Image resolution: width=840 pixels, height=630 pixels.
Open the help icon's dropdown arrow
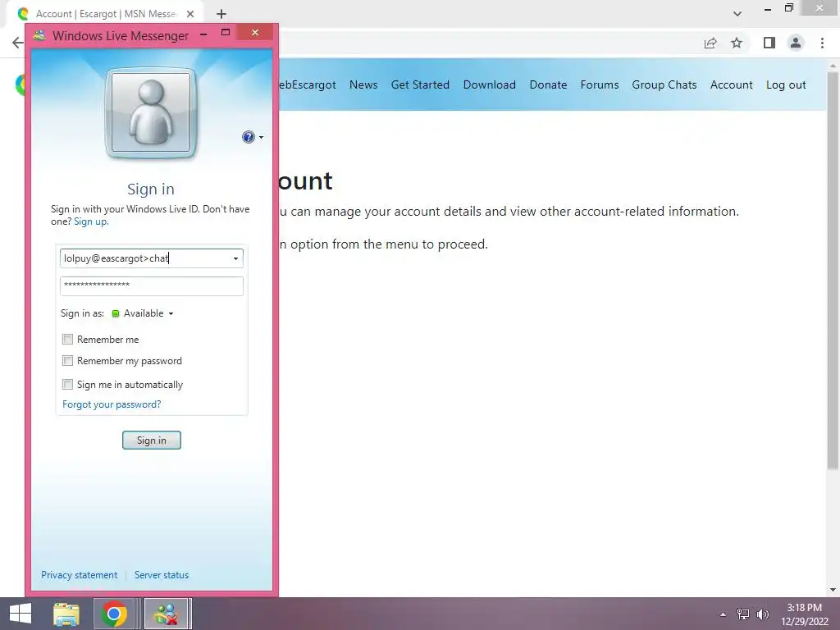pyautogui.click(x=261, y=138)
